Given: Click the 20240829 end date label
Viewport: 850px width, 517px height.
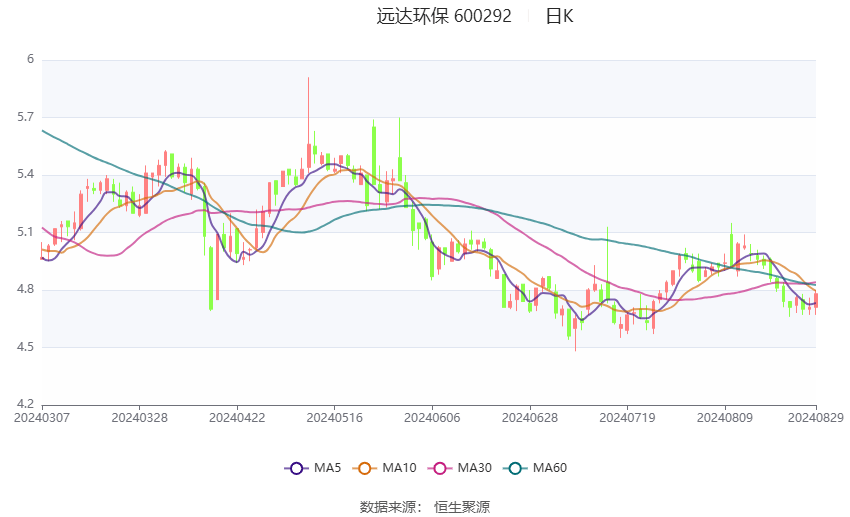Looking at the screenshot, I should pos(814,416).
